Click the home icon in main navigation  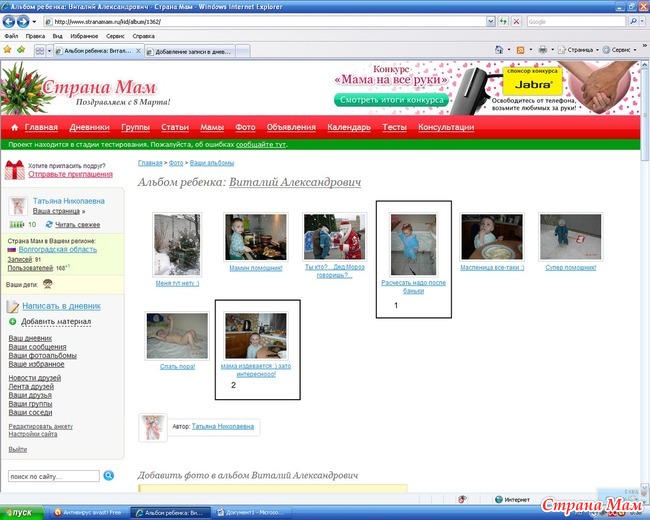click(x=15, y=128)
